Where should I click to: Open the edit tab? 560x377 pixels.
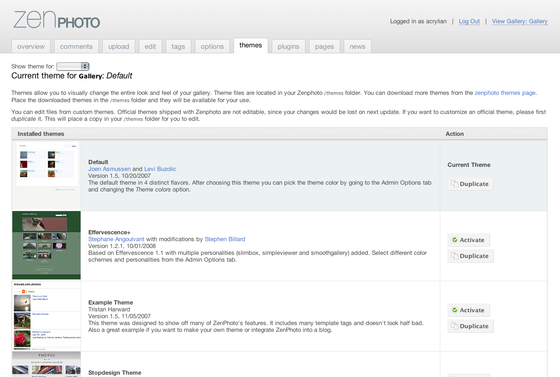click(x=150, y=46)
